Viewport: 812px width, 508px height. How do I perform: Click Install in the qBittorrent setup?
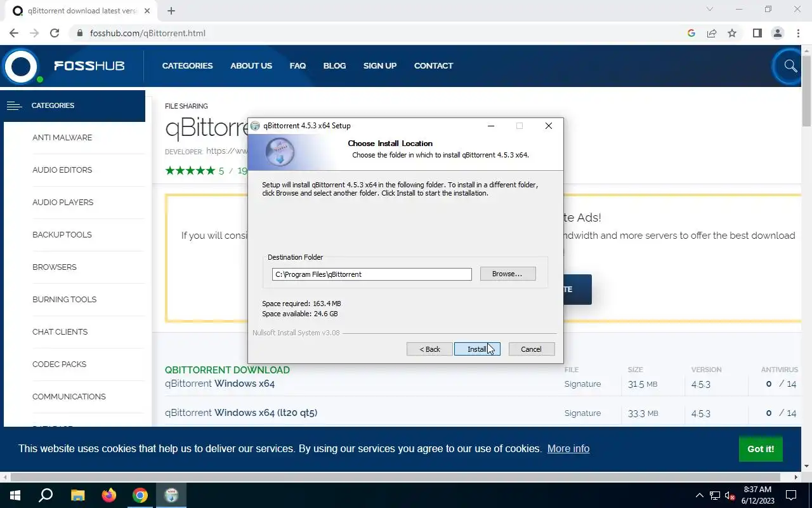click(x=477, y=349)
